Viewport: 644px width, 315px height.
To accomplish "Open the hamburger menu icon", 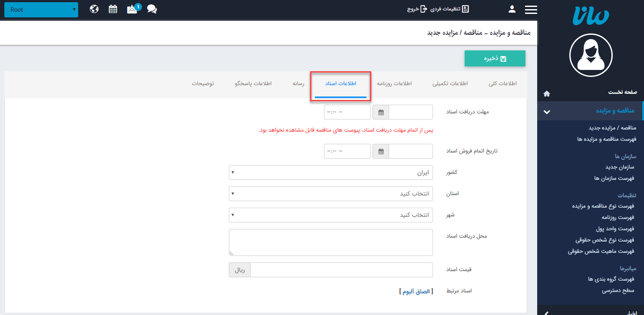I will coord(531,9).
